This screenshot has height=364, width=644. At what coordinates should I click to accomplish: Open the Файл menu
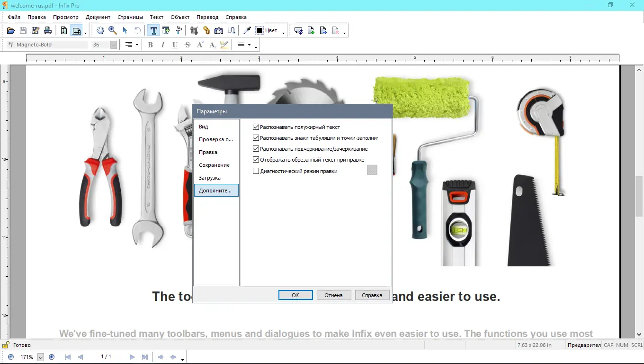pos(14,17)
